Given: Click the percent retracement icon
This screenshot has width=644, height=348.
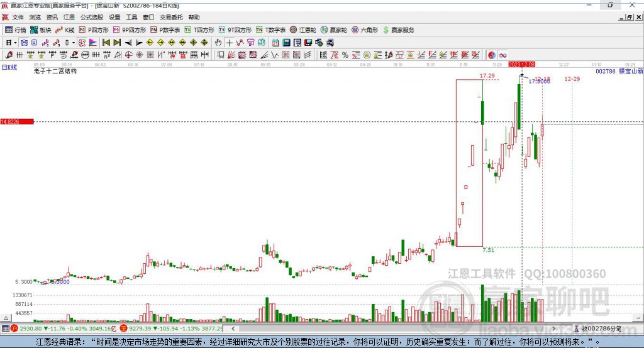Looking at the screenshot, I should coord(345,55).
